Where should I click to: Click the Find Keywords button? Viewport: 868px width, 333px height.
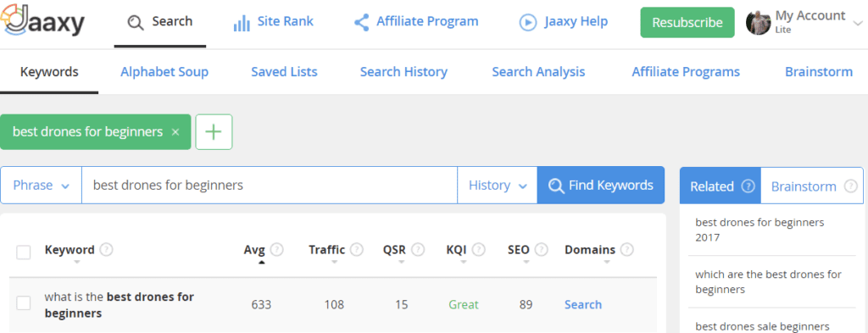point(601,186)
